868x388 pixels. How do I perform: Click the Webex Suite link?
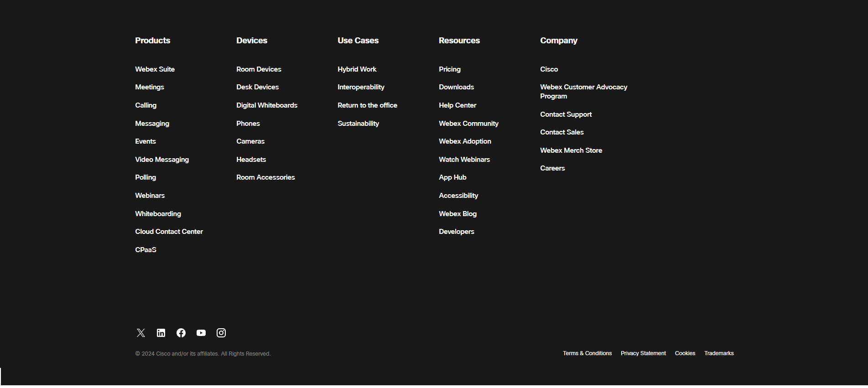click(x=155, y=69)
